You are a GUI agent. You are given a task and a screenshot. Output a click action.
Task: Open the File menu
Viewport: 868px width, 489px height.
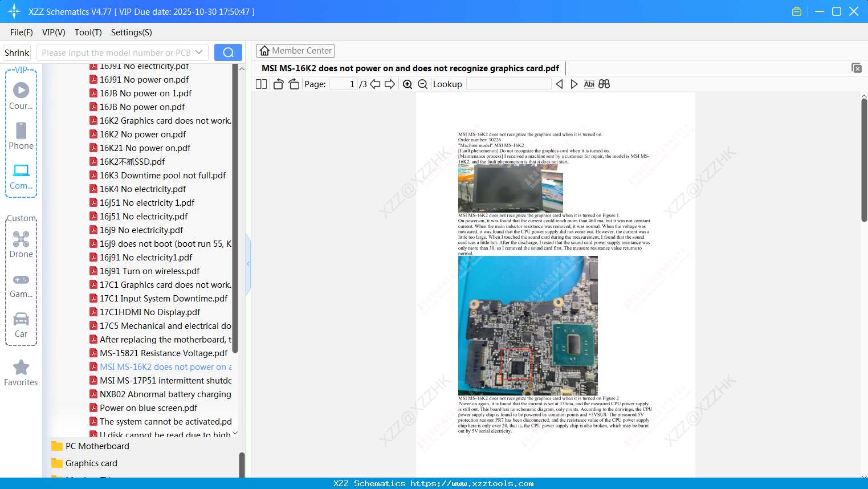(22, 32)
